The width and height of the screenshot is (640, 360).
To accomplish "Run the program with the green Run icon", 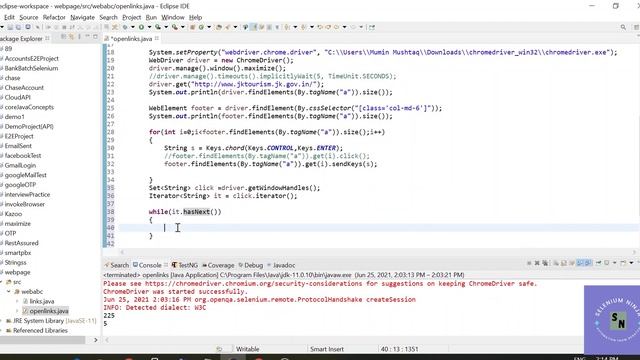I will click(141, 27).
